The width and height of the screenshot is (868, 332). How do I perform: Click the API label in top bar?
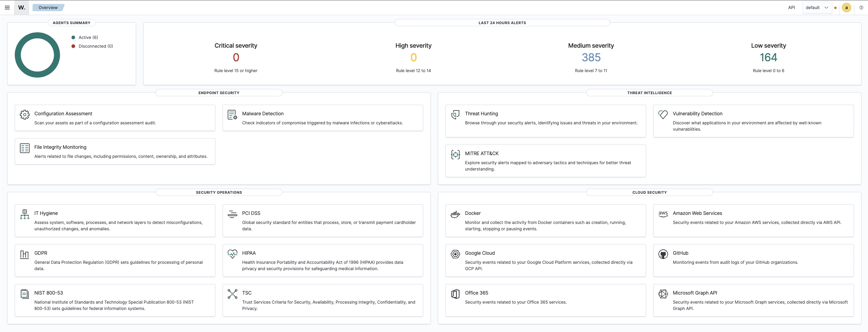[x=791, y=8]
